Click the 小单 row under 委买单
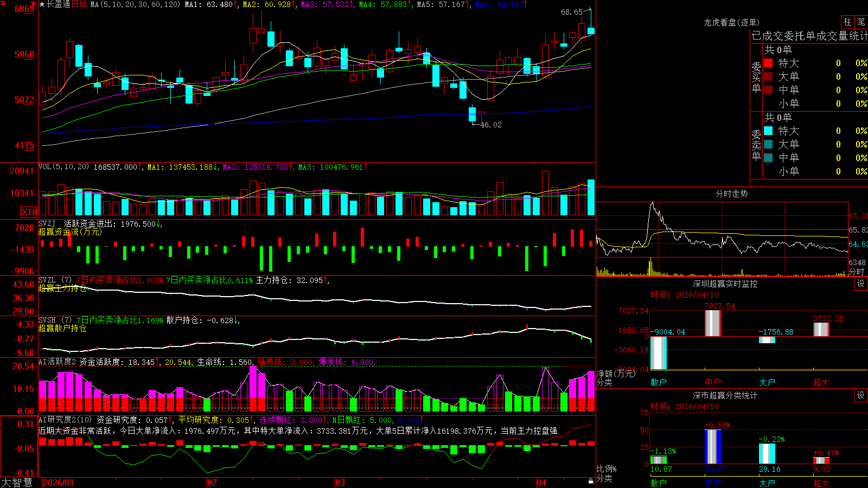The width and height of the screenshot is (868, 488). point(815,103)
